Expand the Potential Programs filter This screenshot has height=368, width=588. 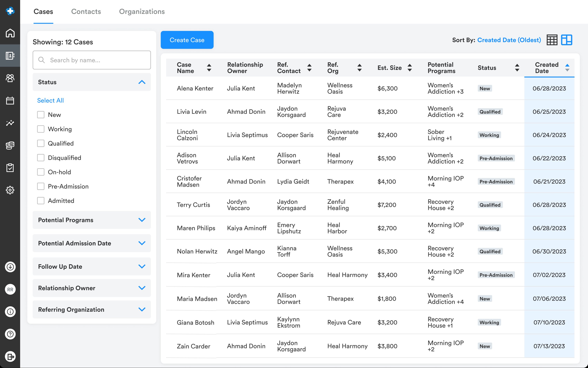click(142, 220)
